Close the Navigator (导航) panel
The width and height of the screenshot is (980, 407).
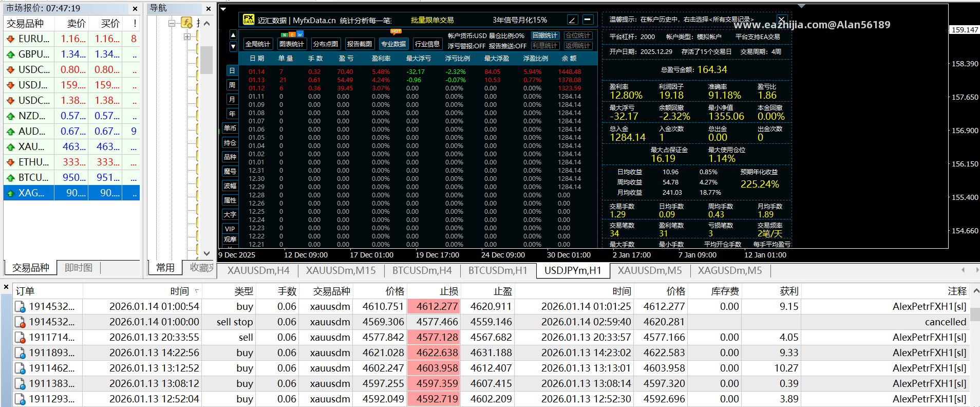tap(209, 9)
